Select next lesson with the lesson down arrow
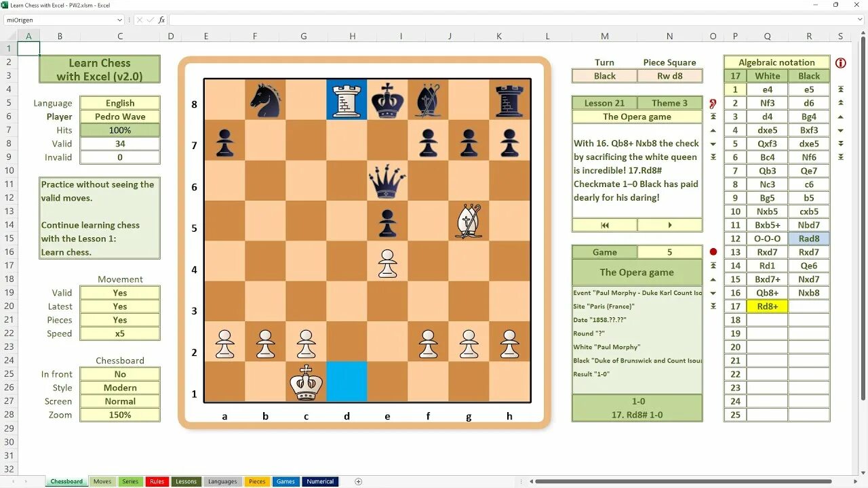The width and height of the screenshot is (868, 488). 713,144
